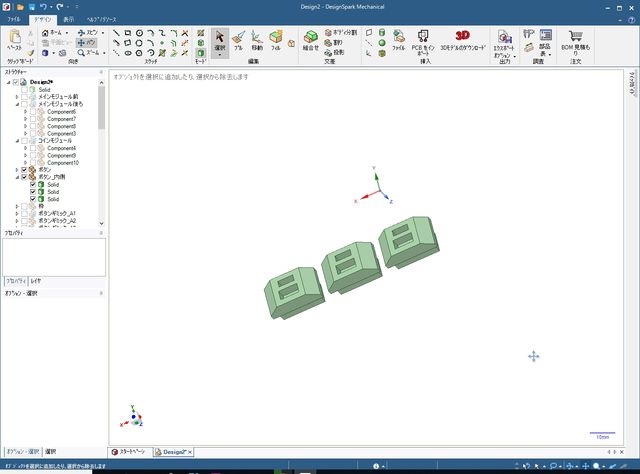Expand the ボタン tree node
Viewport: 640px width, 474px height.
17,169
